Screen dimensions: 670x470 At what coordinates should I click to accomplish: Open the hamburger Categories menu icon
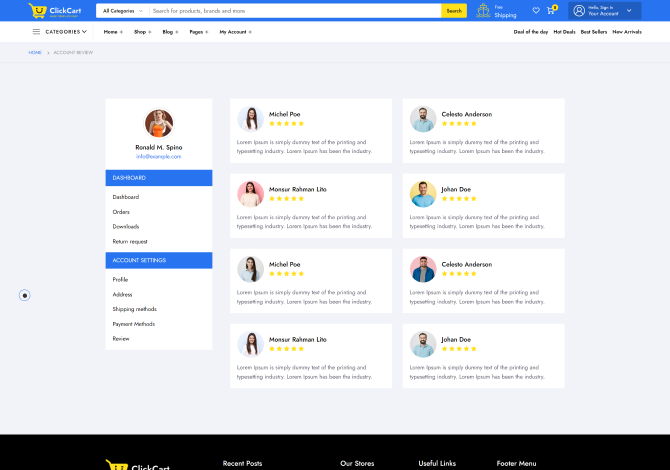pos(36,32)
